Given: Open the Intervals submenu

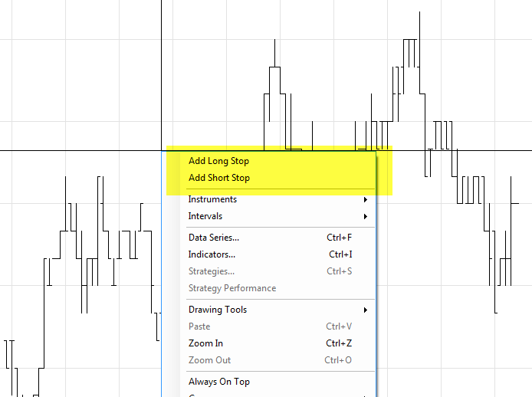Looking at the screenshot, I should tap(205, 216).
